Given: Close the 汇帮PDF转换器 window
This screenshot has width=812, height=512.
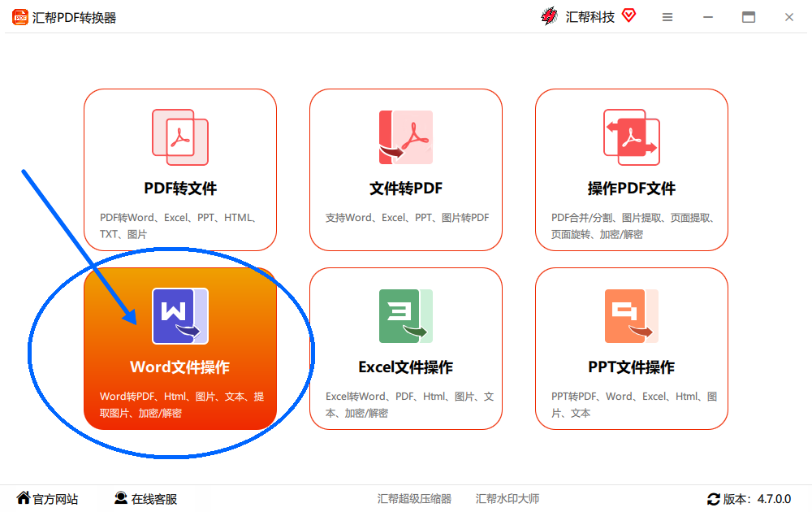Looking at the screenshot, I should (789, 17).
